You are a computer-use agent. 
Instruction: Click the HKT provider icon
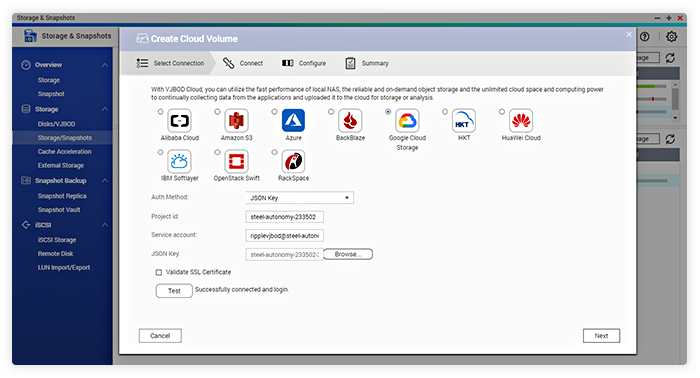[x=464, y=120]
